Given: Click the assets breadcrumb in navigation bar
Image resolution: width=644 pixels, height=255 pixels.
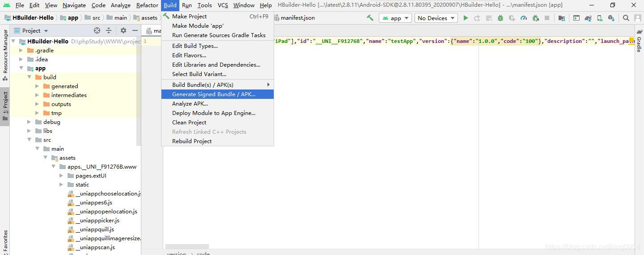Looking at the screenshot, I should (145, 18).
